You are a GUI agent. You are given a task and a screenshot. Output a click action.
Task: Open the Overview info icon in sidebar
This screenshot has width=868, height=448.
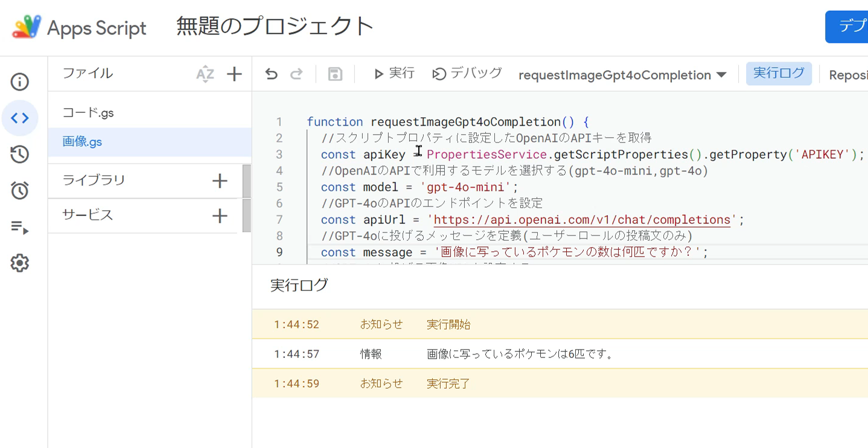(x=20, y=82)
